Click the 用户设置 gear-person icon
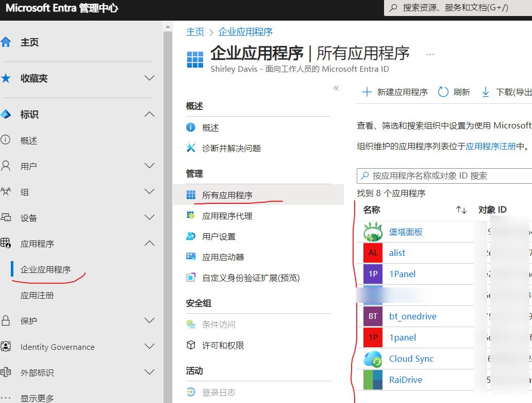This screenshot has width=532, height=403. (191, 236)
